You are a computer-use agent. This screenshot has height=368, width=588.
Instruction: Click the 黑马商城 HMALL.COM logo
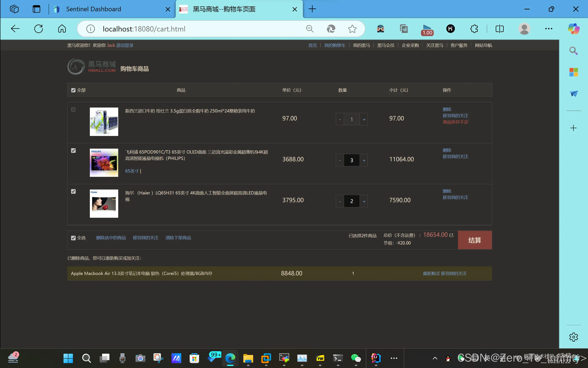(92, 66)
